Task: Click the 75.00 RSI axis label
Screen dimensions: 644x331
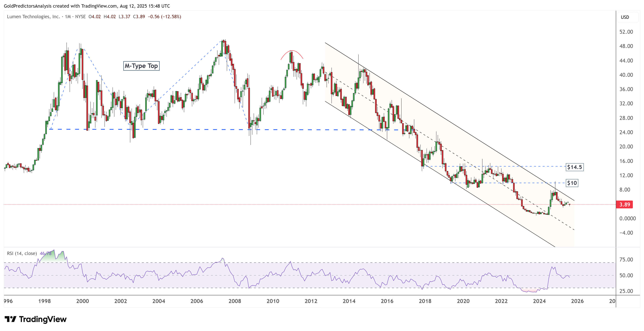Action: pyautogui.click(x=626, y=260)
